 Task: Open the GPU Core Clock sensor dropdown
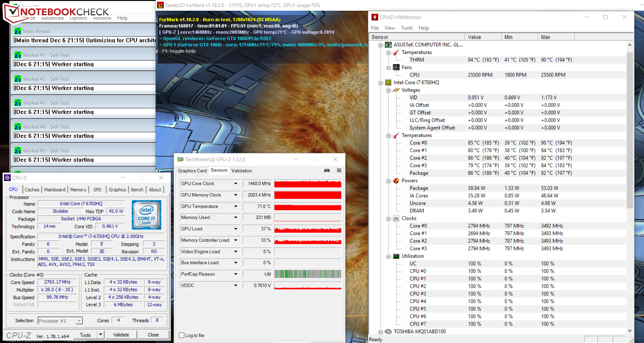click(236, 183)
